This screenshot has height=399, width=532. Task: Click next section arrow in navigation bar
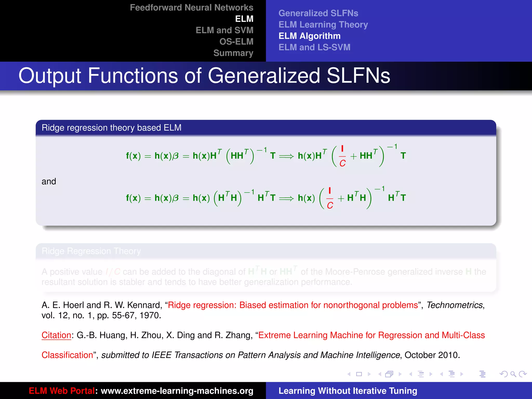(x=462, y=374)
